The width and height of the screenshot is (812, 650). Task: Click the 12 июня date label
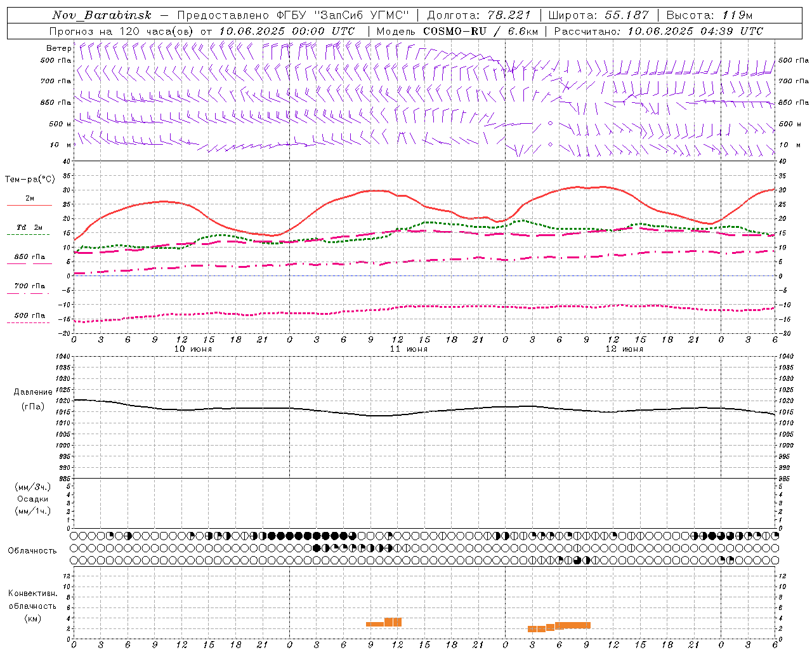pos(624,349)
